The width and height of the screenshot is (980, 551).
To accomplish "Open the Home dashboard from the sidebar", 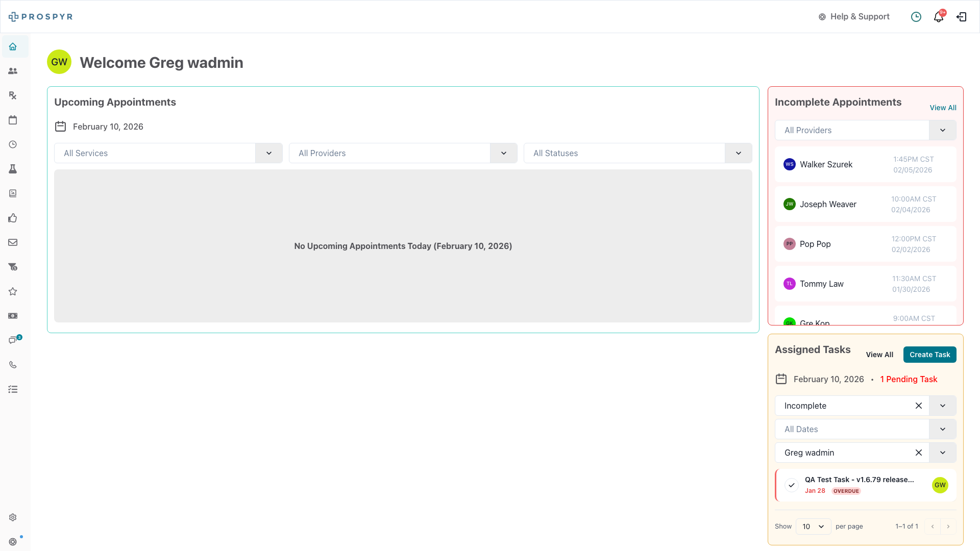I will tap(12, 46).
